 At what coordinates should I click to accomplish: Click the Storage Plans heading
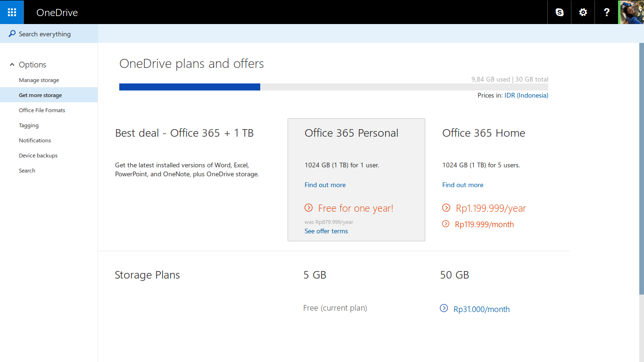tap(147, 275)
